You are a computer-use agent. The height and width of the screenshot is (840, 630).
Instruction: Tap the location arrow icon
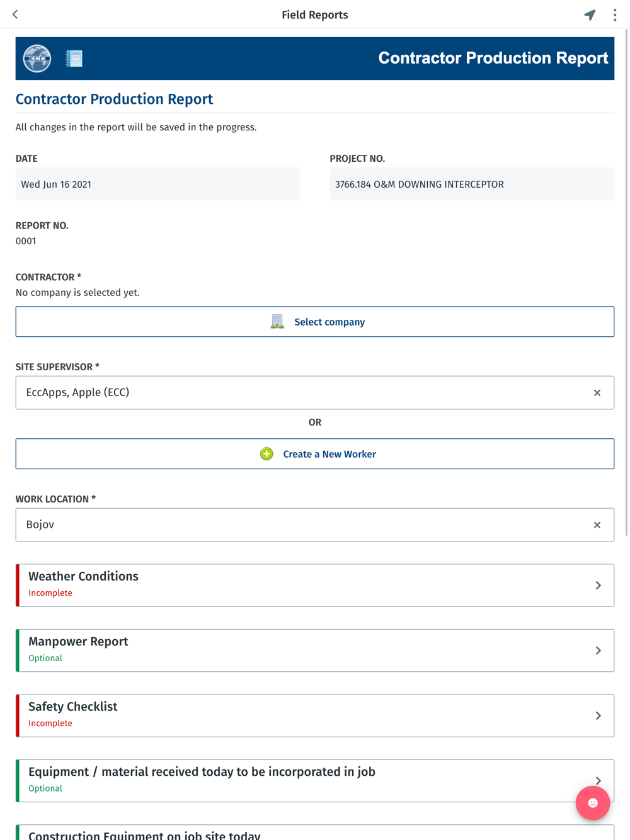[590, 14]
